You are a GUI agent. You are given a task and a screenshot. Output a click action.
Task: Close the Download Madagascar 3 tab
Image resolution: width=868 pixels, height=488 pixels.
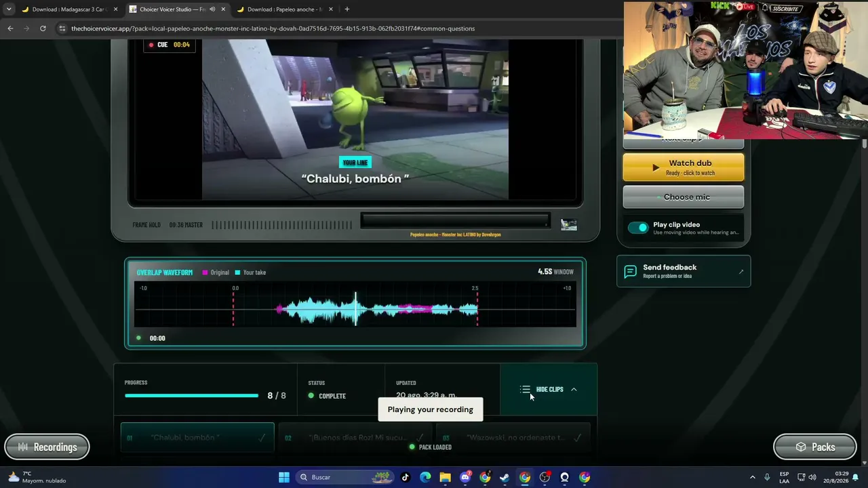(115, 9)
